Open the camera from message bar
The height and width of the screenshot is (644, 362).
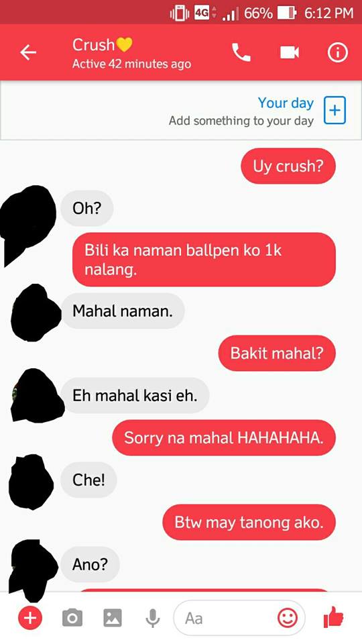(72, 618)
